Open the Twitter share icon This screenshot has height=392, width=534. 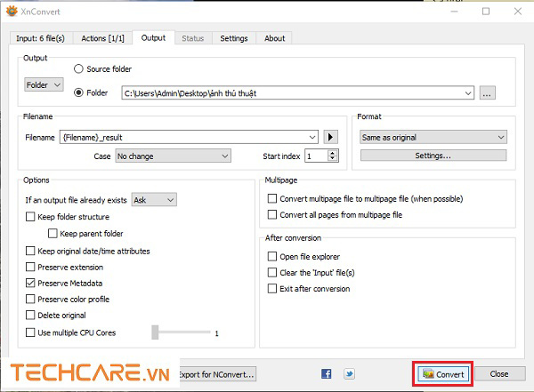(349, 374)
